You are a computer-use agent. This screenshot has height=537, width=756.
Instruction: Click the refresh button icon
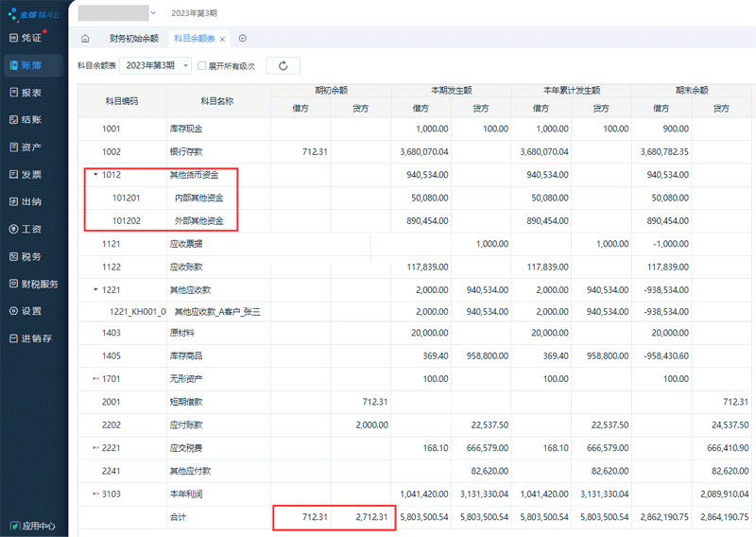pos(283,65)
